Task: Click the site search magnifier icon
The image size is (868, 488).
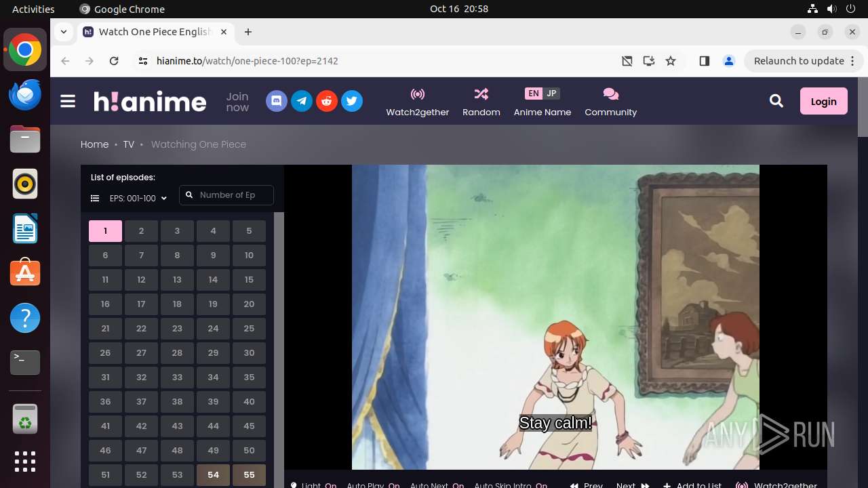Action: pos(776,102)
